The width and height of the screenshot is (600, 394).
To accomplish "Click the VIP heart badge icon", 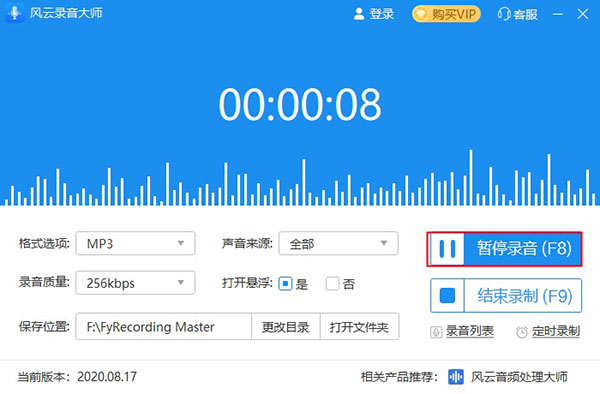I will 421,15.
